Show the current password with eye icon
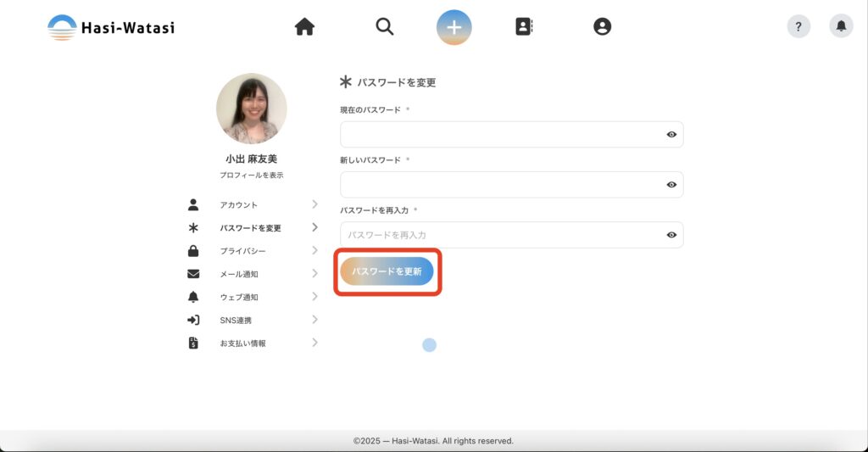The image size is (868, 452). click(x=671, y=135)
